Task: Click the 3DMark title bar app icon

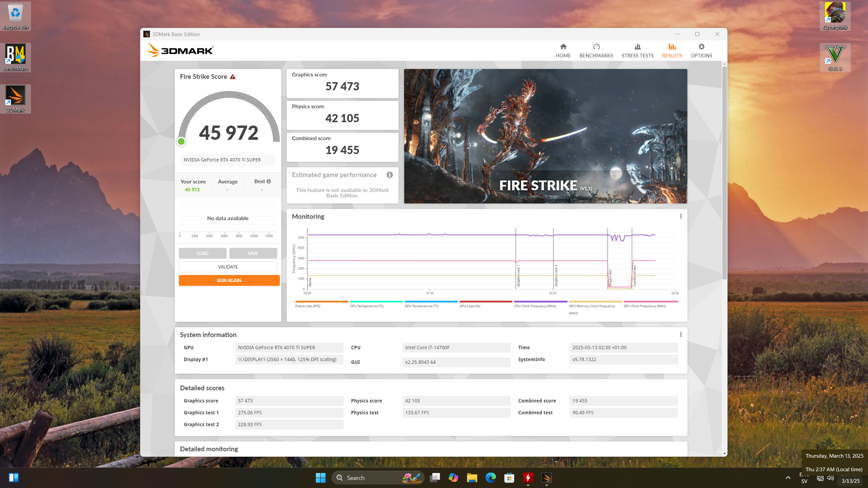Action: tap(146, 34)
